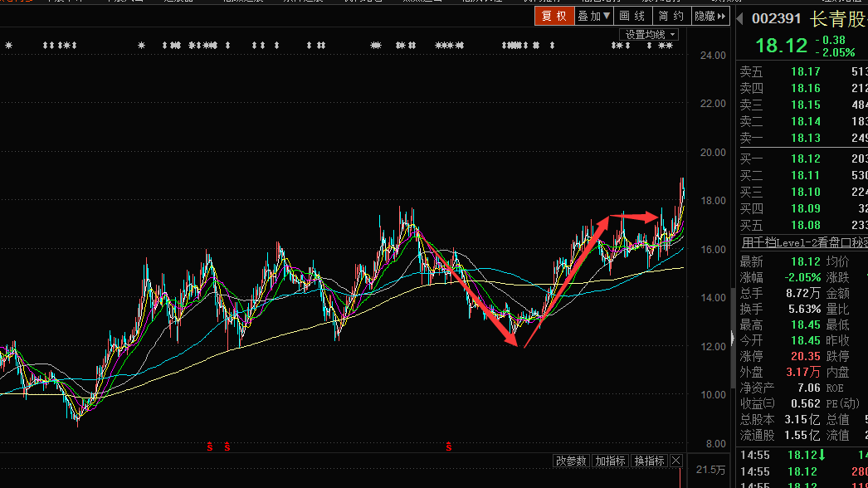Click the 涨幅 value -2.05% in the stats
This screenshot has width=868, height=488.
coord(802,277)
